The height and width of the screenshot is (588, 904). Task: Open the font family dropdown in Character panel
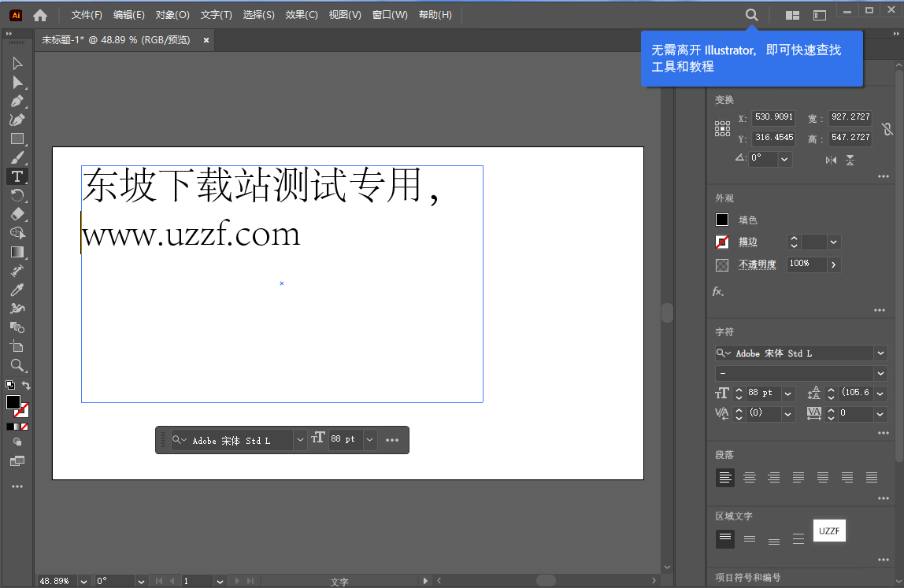pyautogui.click(x=880, y=353)
